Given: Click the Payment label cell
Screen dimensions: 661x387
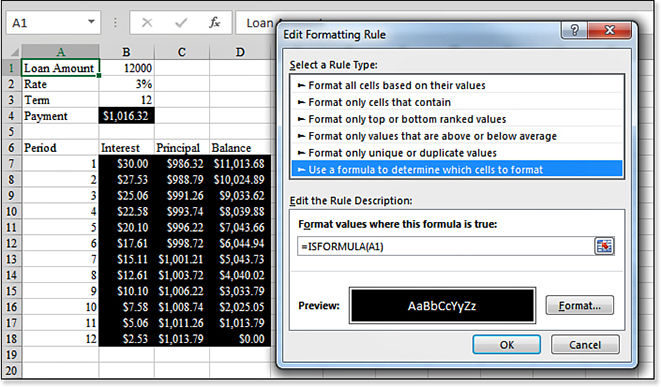Looking at the screenshot, I should tap(60, 116).
